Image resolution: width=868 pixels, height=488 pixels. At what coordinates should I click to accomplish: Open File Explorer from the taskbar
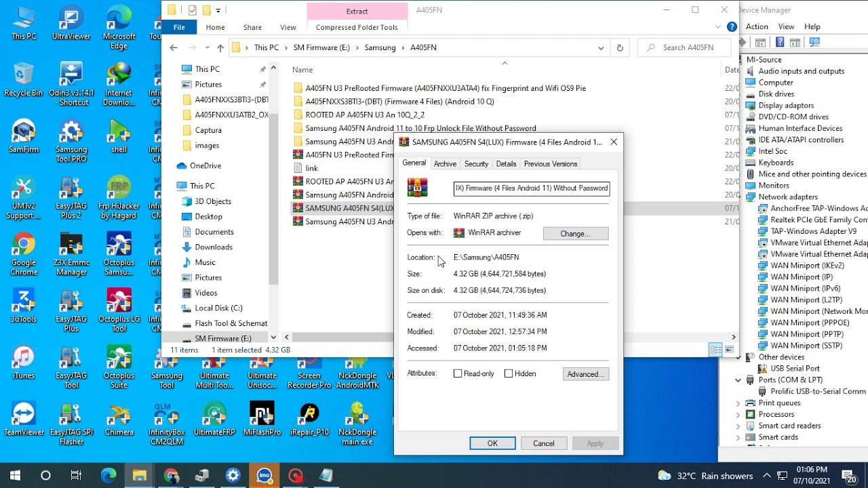coord(140,476)
